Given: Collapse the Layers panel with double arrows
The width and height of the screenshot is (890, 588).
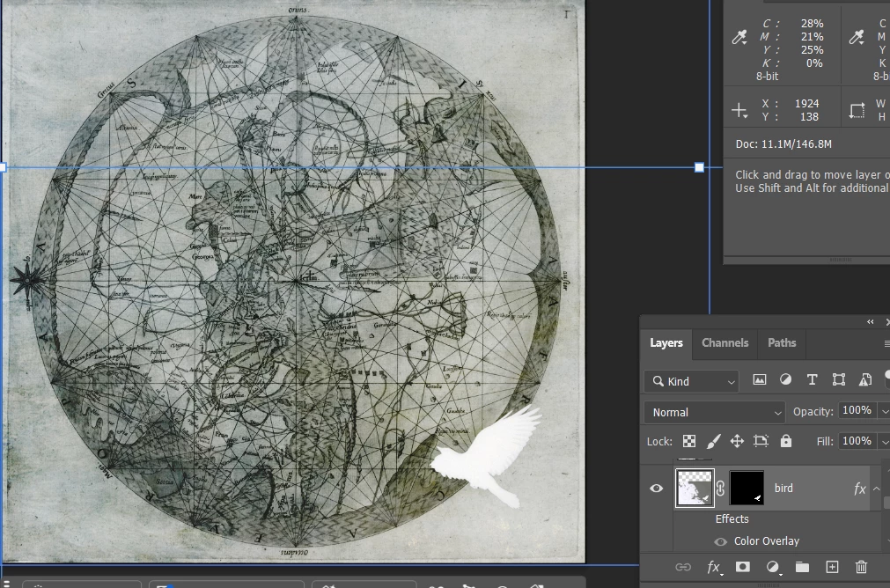Looking at the screenshot, I should tap(870, 322).
